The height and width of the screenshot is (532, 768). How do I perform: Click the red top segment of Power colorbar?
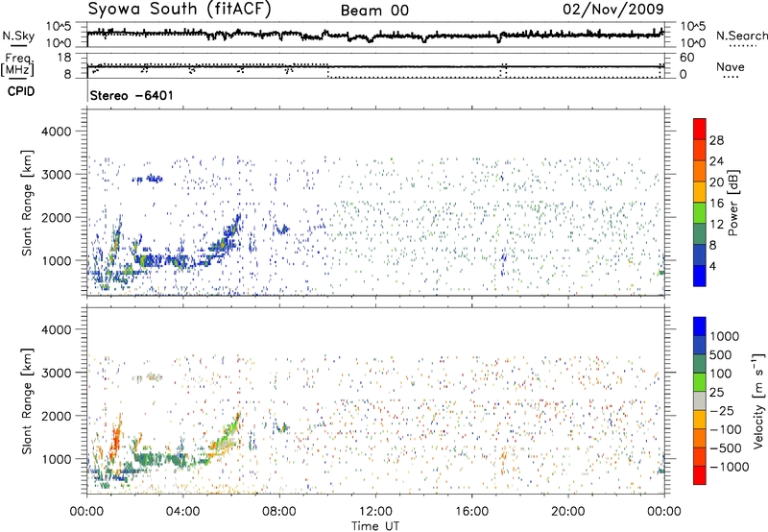700,129
